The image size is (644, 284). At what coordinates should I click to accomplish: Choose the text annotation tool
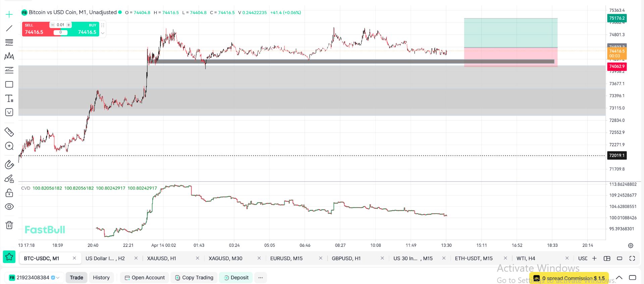[x=9, y=98]
